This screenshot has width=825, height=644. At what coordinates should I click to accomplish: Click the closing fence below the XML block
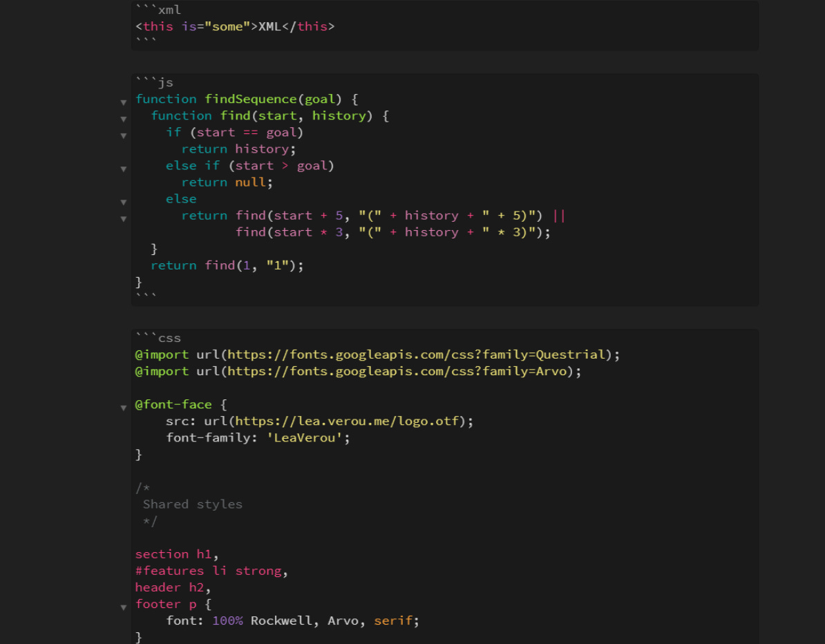146,41
